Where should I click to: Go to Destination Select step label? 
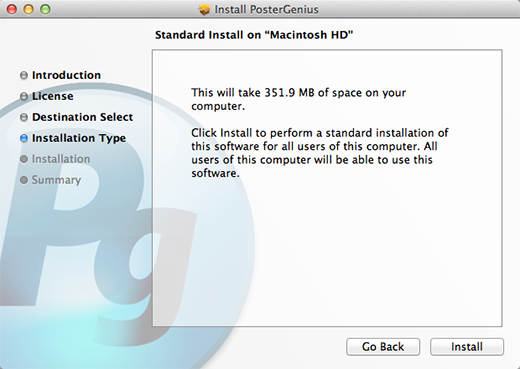tap(82, 117)
